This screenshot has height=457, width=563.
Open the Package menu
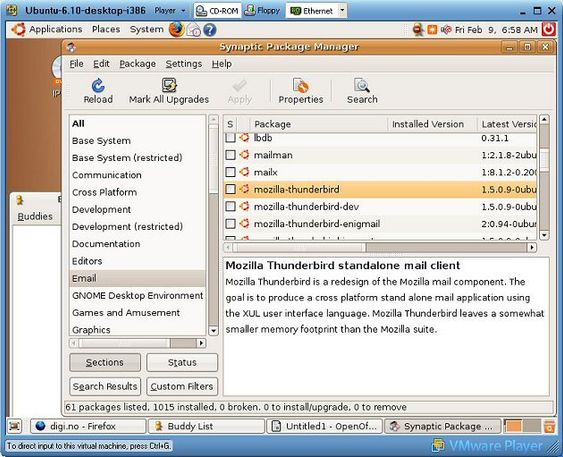[138, 64]
